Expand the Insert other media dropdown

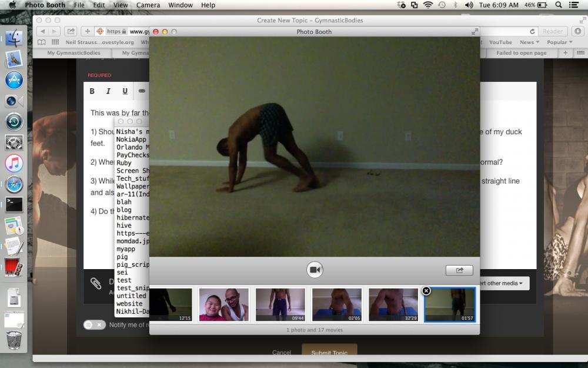tap(505, 283)
